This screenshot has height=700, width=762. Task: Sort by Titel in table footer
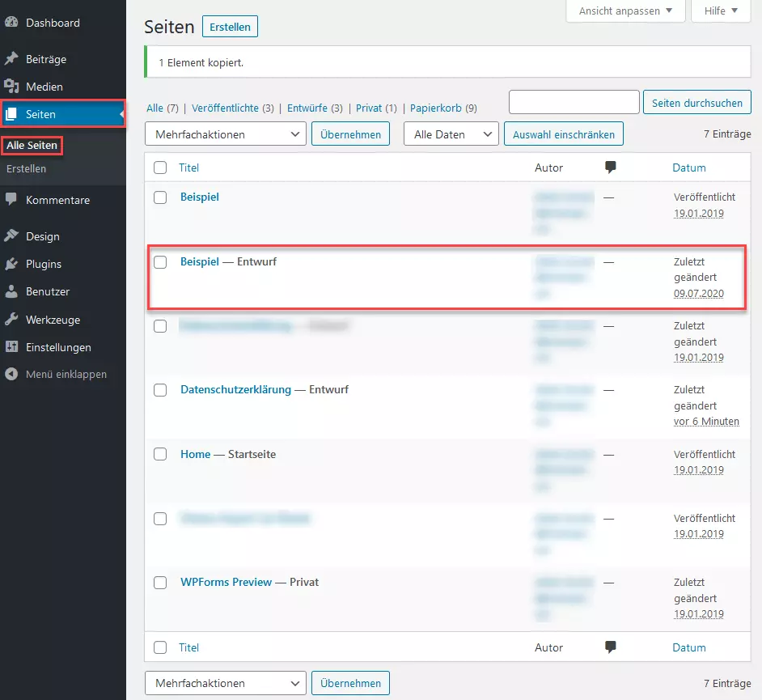click(188, 647)
